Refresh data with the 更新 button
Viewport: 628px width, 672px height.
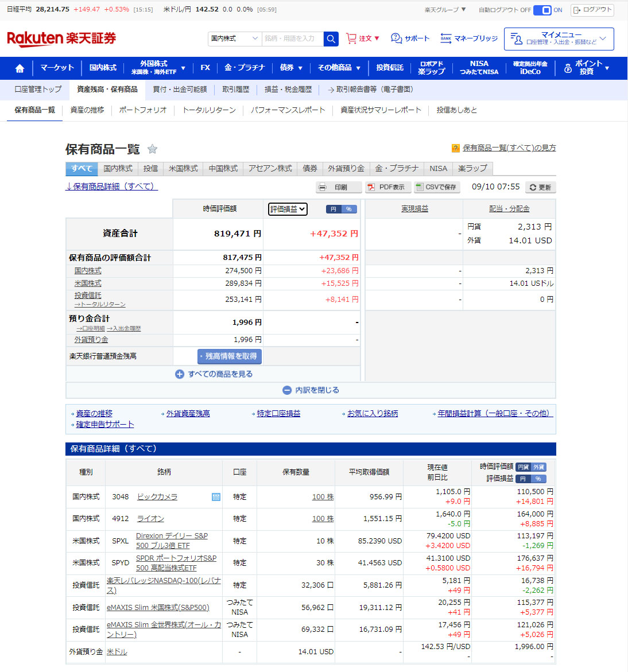click(540, 187)
